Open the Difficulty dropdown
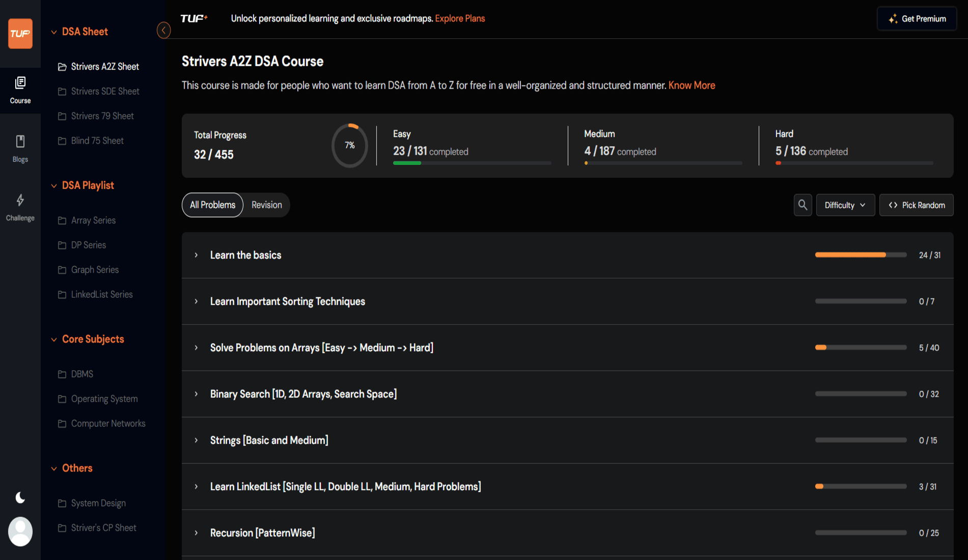This screenshot has height=560, width=968. click(845, 205)
